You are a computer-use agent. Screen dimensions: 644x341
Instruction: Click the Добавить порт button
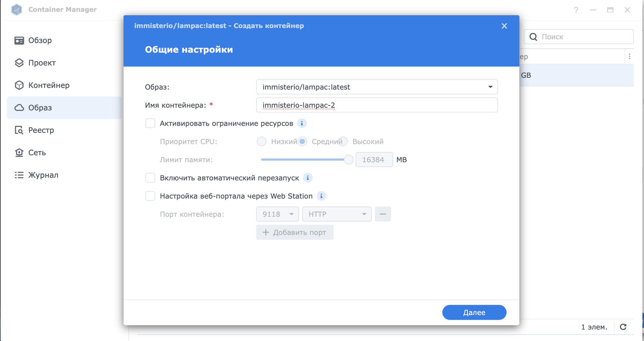[295, 232]
